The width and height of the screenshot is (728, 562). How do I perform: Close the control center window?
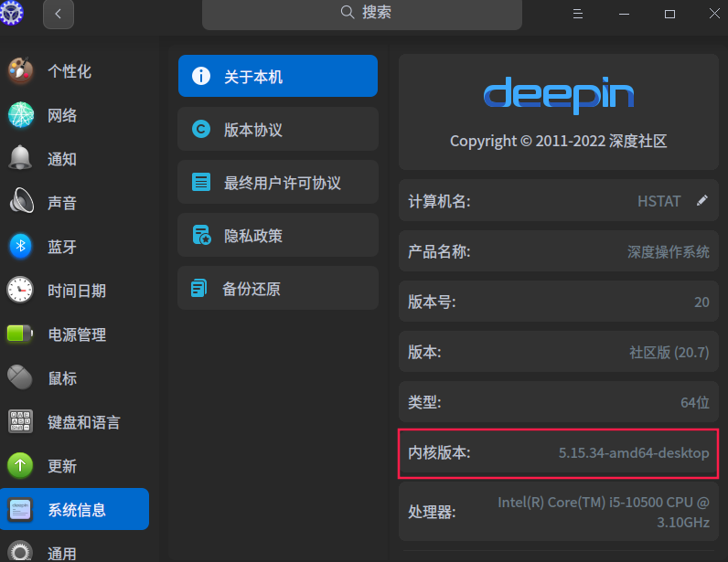714,14
